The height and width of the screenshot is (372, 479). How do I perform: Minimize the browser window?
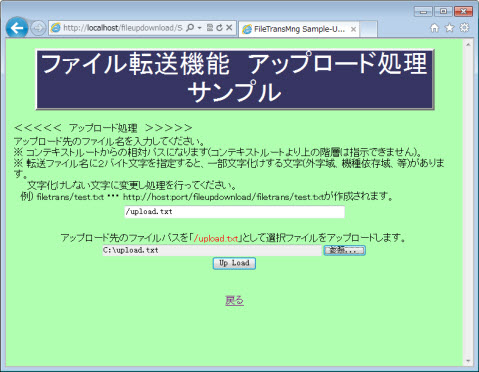(423, 12)
